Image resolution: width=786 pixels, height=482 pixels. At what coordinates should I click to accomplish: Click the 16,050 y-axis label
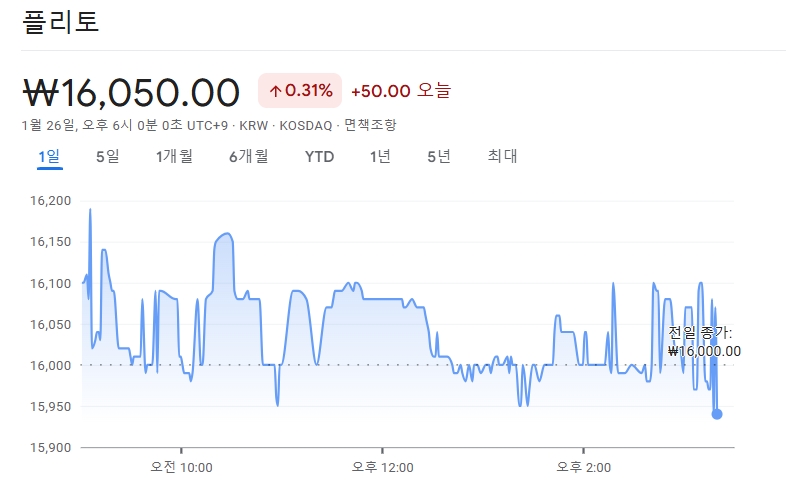click(51, 325)
